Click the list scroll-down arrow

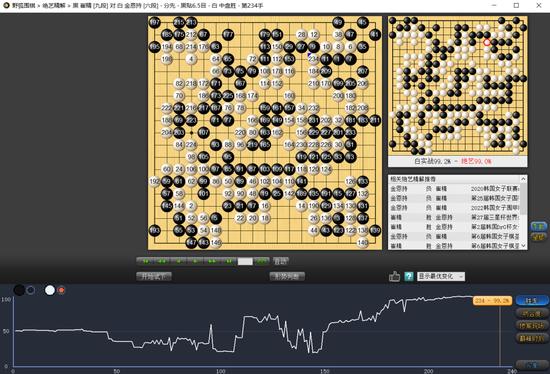coord(523,246)
